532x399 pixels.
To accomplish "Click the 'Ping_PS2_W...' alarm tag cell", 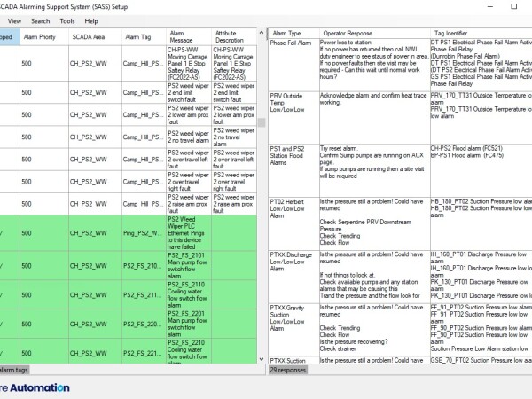I will click(x=144, y=233).
